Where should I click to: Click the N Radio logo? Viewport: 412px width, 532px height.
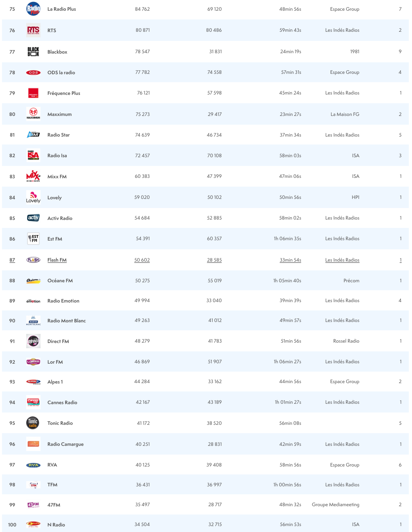(x=33, y=524)
